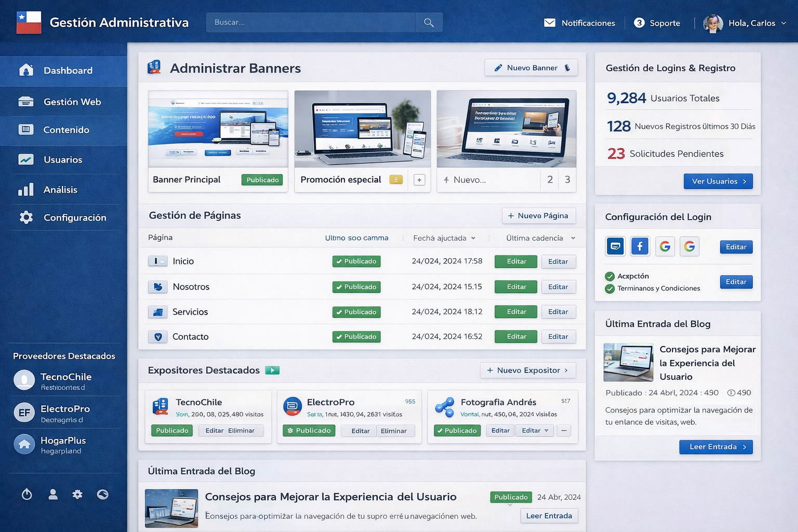The width and height of the screenshot is (798, 532).
Task: Open Gestión Web in the sidebar
Action: coord(63,102)
